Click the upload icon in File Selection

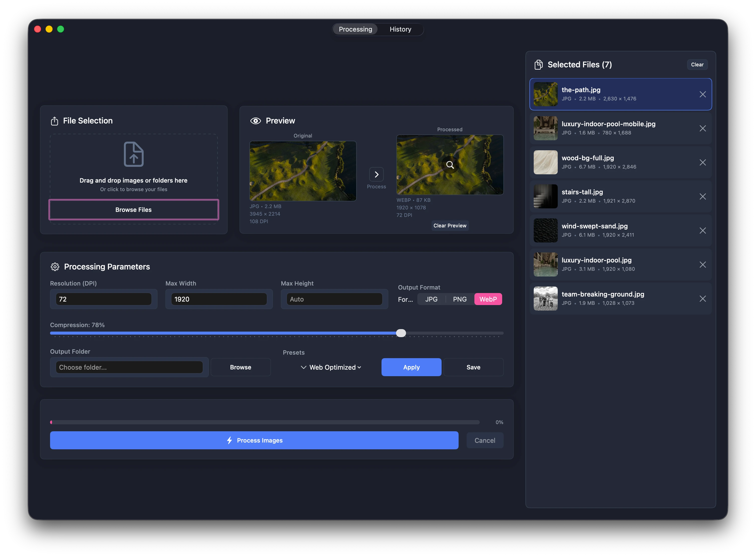(55, 121)
